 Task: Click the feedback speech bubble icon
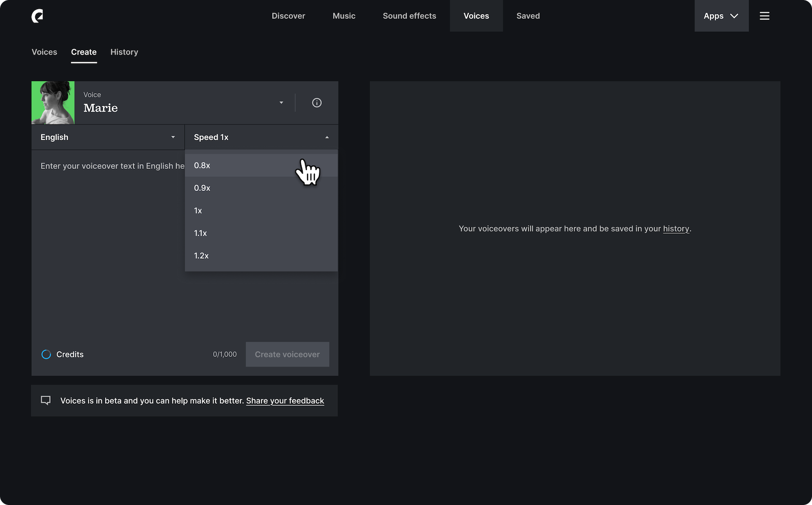tap(46, 400)
